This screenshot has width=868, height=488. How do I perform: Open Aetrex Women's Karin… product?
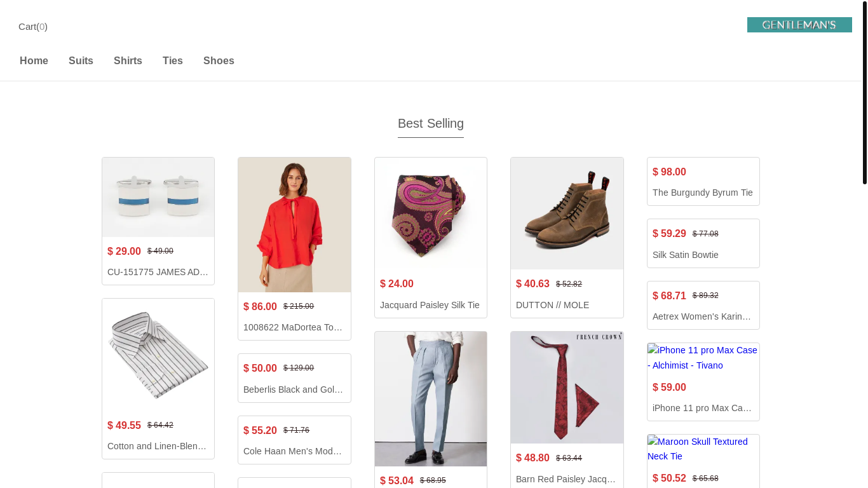pyautogui.click(x=703, y=316)
